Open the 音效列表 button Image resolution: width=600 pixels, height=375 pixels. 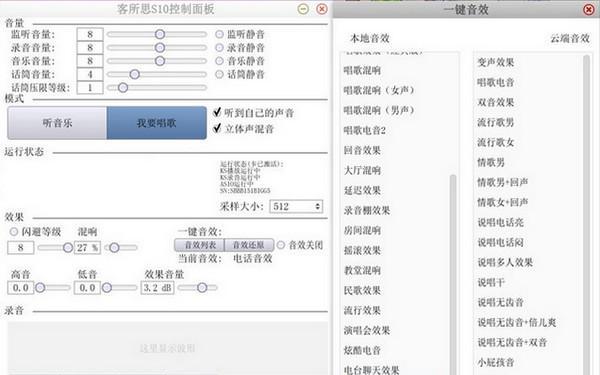(199, 245)
